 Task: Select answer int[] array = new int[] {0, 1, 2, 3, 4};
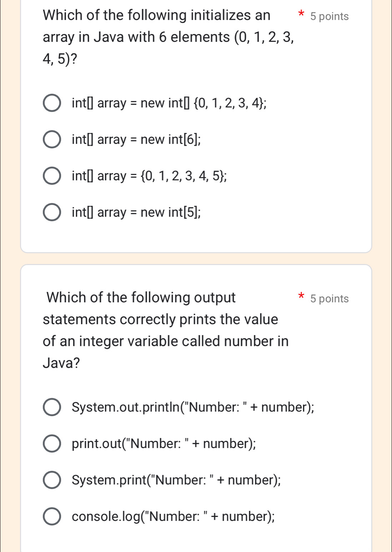pyautogui.click(x=52, y=104)
